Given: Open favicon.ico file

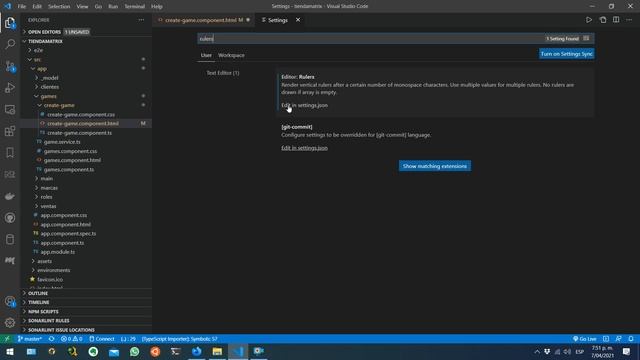Looking at the screenshot, I should (50, 279).
